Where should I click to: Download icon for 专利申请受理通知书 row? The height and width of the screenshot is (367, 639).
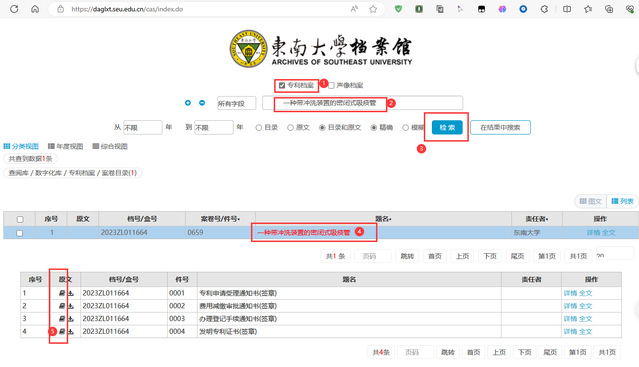point(71,293)
